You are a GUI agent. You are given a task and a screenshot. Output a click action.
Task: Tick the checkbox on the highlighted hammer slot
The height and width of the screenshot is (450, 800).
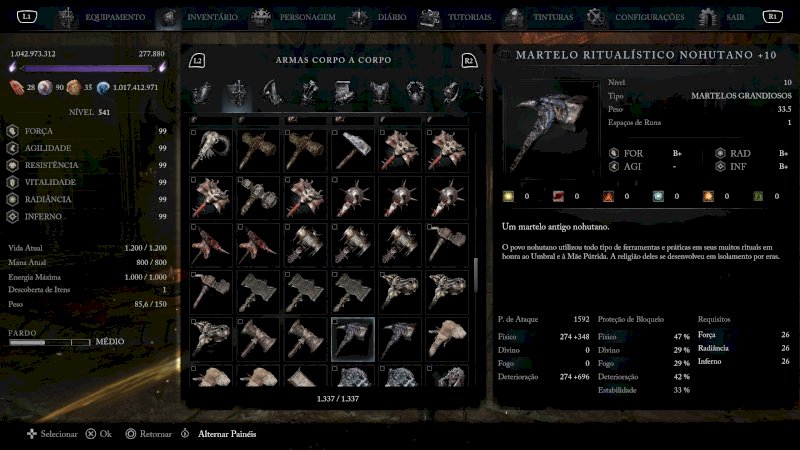pos(335,322)
